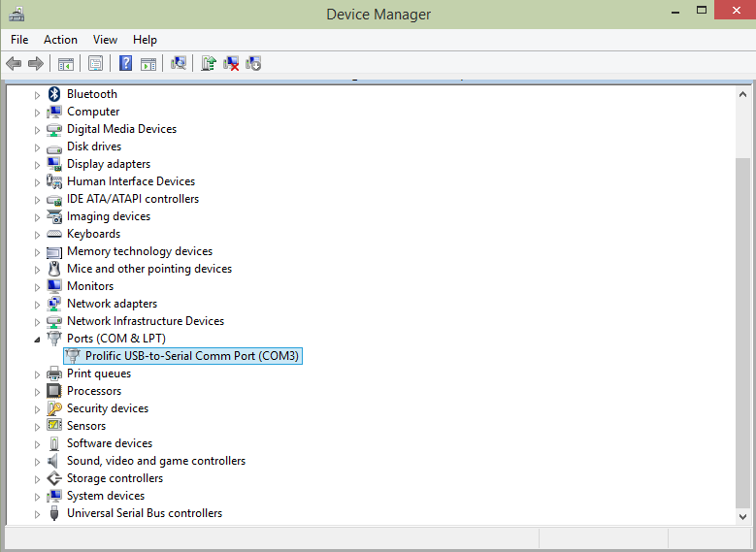This screenshot has height=552, width=756.
Task: Open the View menu
Action: (105, 40)
